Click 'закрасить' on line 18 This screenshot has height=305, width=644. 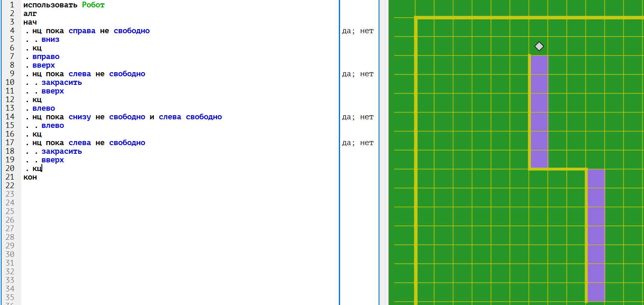coord(62,151)
